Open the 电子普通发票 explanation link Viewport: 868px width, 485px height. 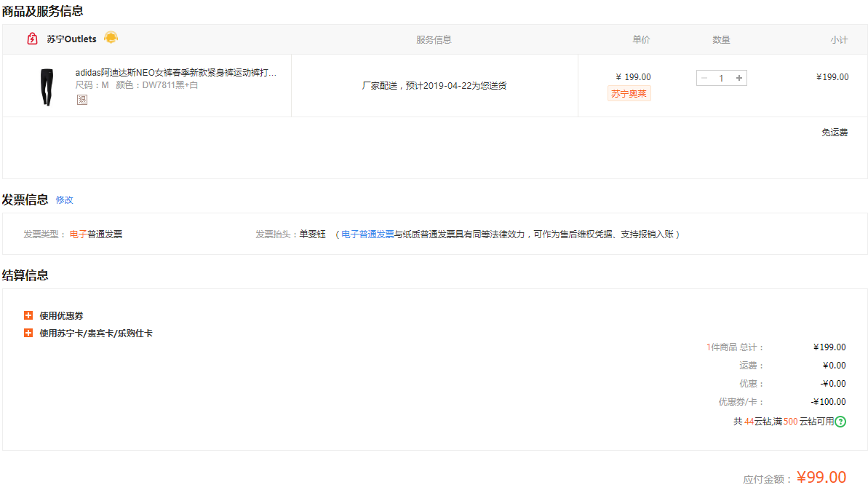click(367, 234)
